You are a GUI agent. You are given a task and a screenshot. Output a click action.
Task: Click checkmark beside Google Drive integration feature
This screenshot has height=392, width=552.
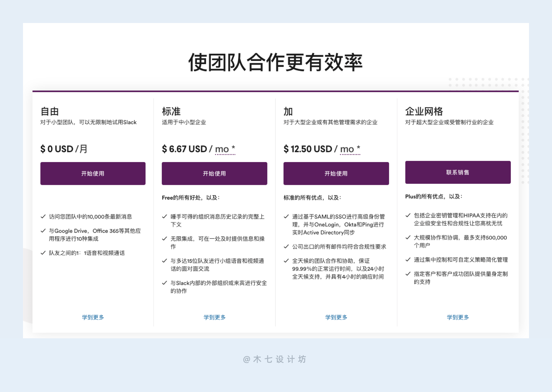43,230
